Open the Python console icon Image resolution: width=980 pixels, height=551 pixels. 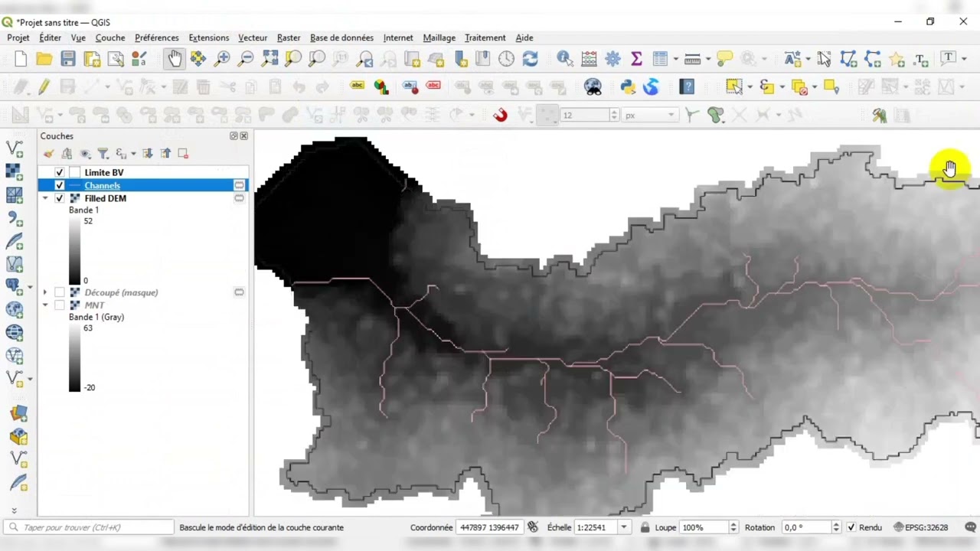pos(628,87)
